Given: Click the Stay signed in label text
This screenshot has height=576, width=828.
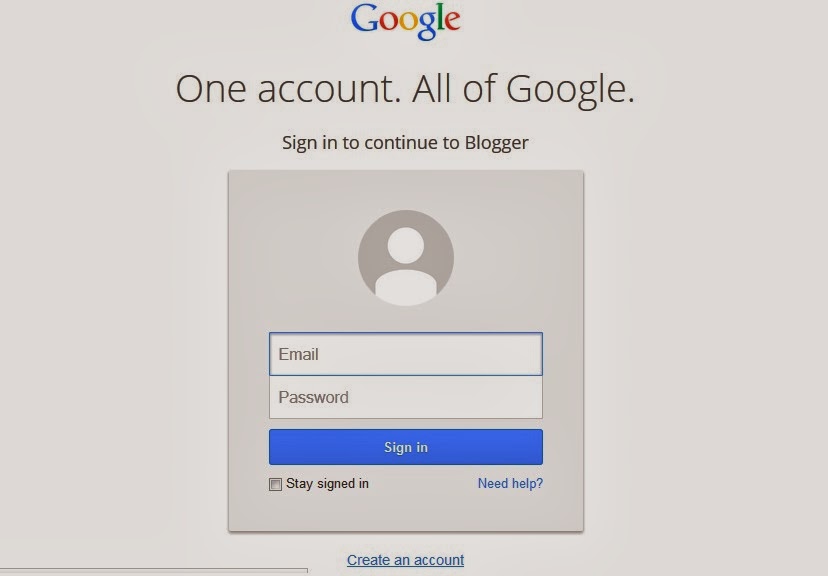Looking at the screenshot, I should (327, 484).
